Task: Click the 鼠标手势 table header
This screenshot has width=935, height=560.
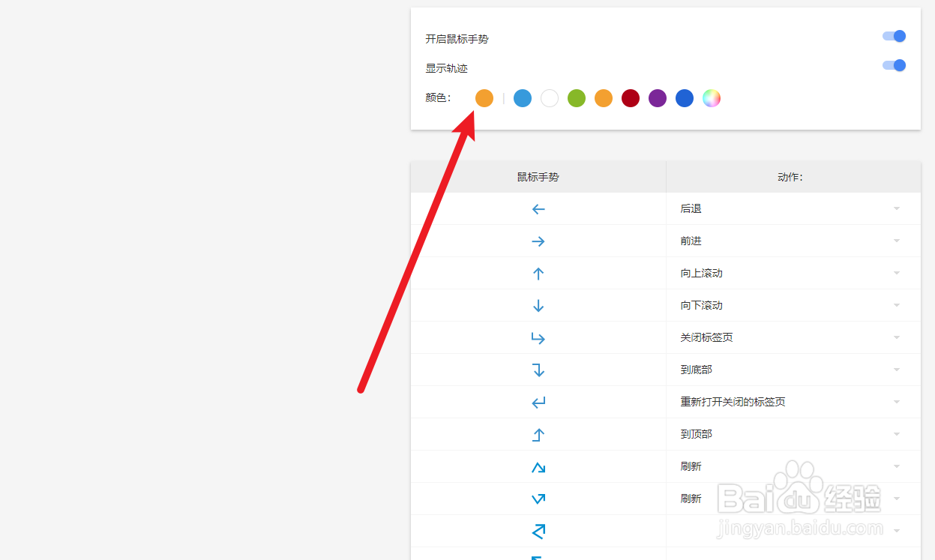Action: click(538, 176)
